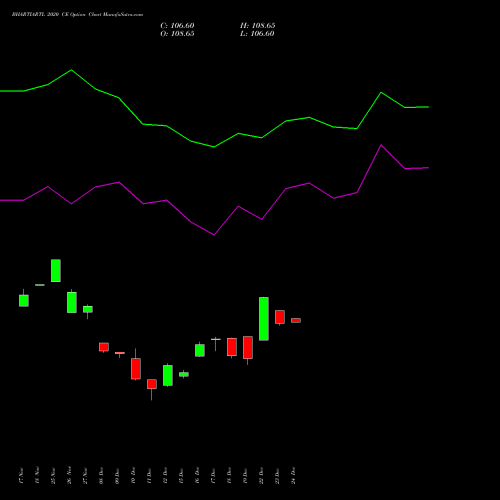Select the 18 Nov date label
The height and width of the screenshot is (500, 500).
coord(37,475)
